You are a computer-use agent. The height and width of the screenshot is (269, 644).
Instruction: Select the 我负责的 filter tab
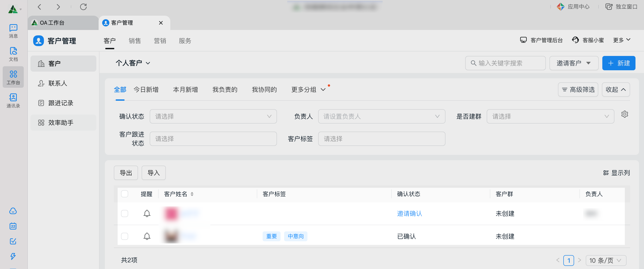point(225,90)
